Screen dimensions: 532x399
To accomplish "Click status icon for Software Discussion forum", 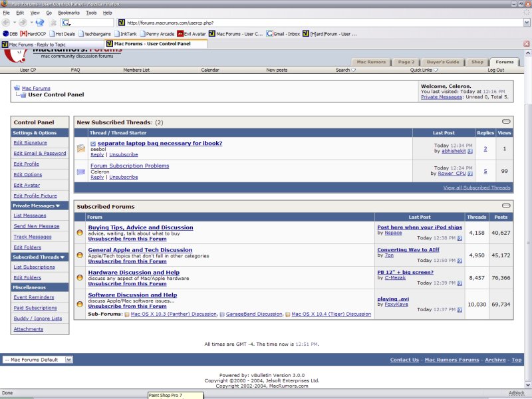I will click(x=80, y=305).
